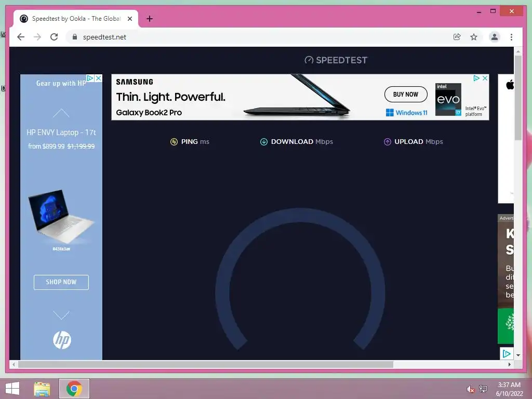Screen dimensions: 532x399
Task: Close the Speedtest by Ookla tab
Action: pyautogui.click(x=130, y=19)
